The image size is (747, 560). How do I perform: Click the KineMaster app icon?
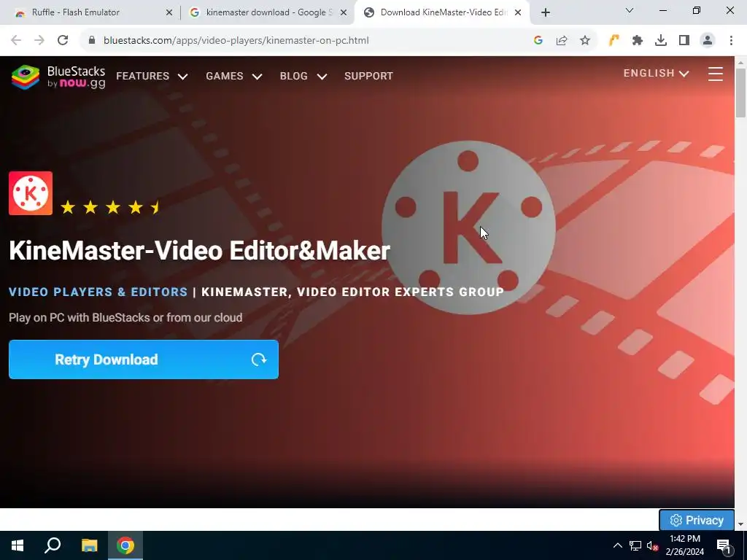pos(31,193)
